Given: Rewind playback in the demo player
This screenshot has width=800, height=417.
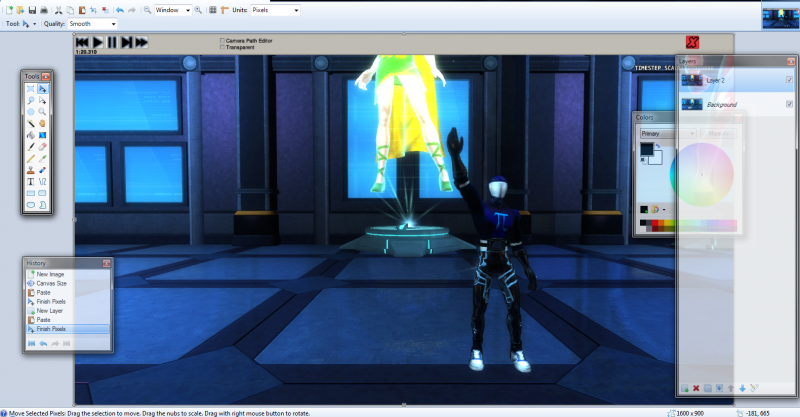Looking at the screenshot, I should 82,42.
